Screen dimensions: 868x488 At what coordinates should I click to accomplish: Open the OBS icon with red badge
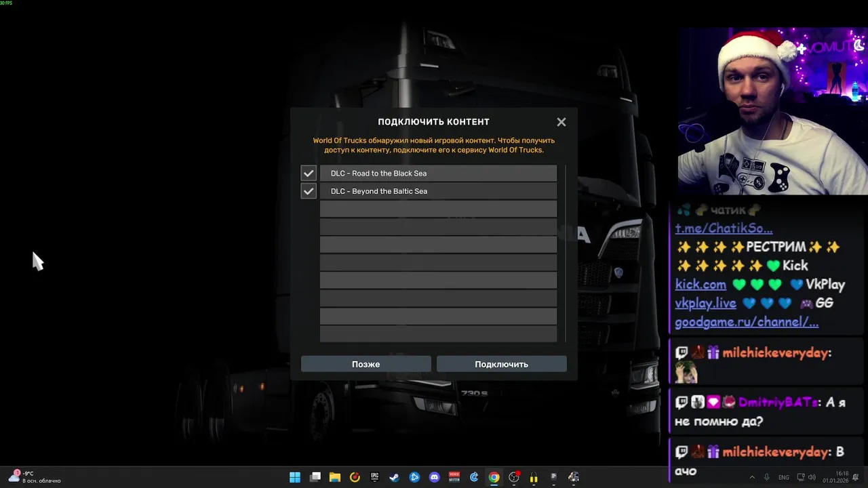click(514, 477)
